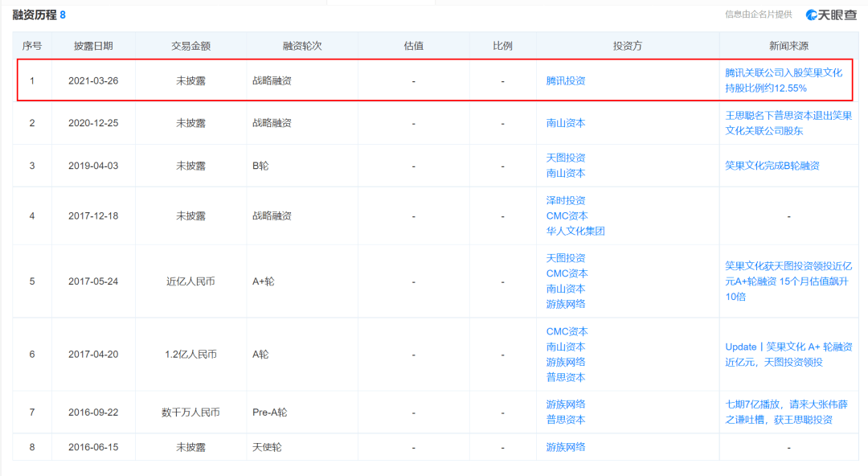Click the 交易金额 column header
The width and height of the screenshot is (868, 476).
click(x=190, y=46)
